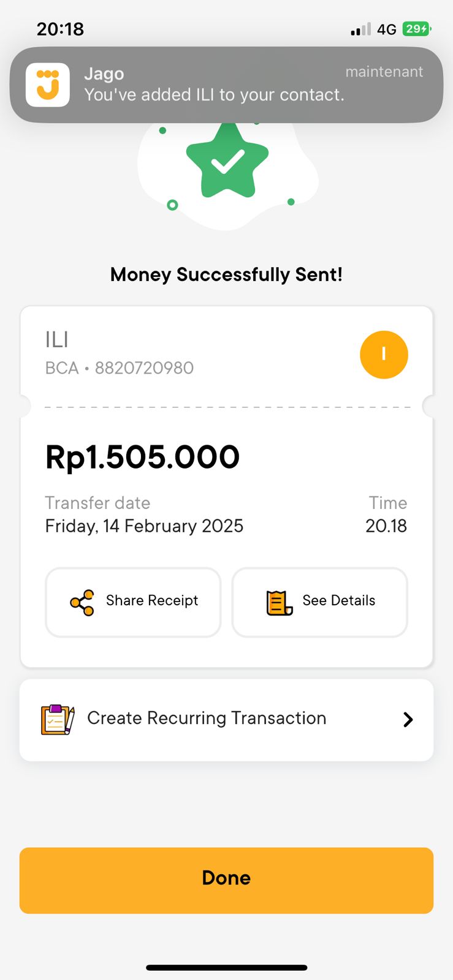
Task: Click the receipt icon beside See Details
Action: [279, 603]
